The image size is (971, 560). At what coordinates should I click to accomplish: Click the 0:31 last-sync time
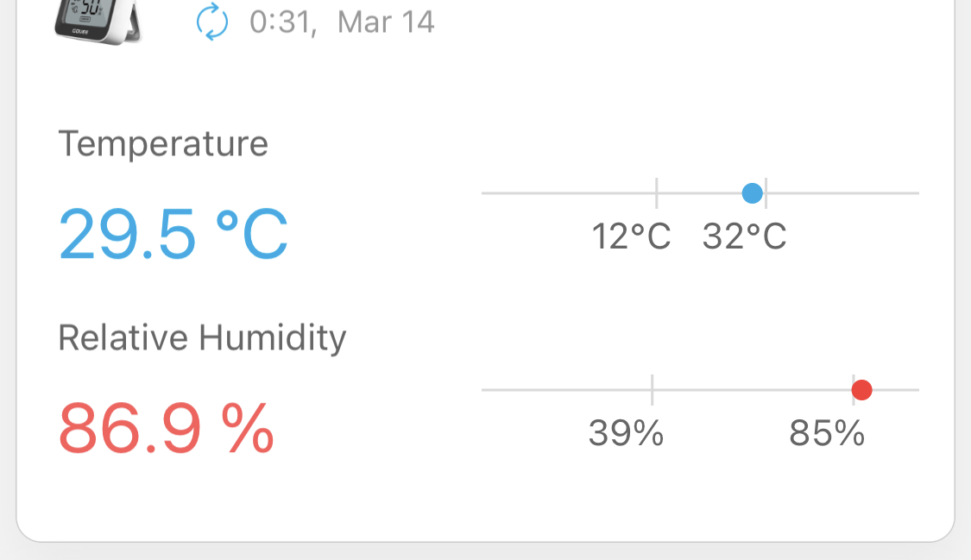[x=280, y=22]
